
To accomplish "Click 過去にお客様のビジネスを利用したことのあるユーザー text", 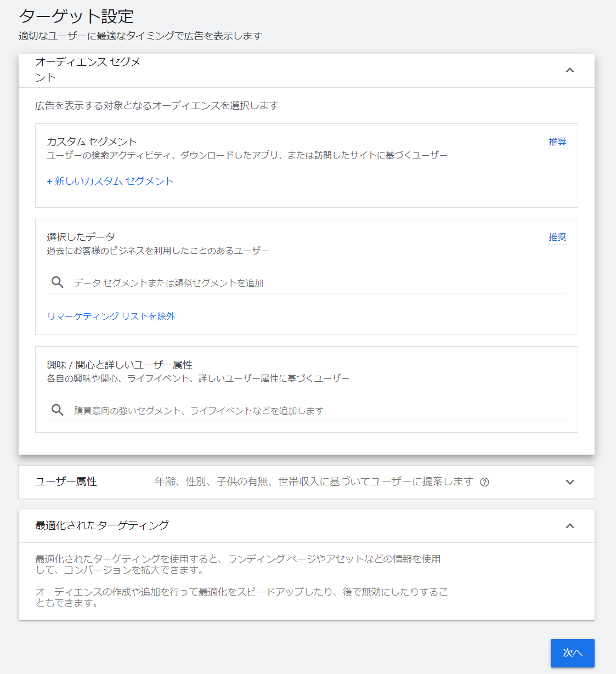I will [158, 251].
